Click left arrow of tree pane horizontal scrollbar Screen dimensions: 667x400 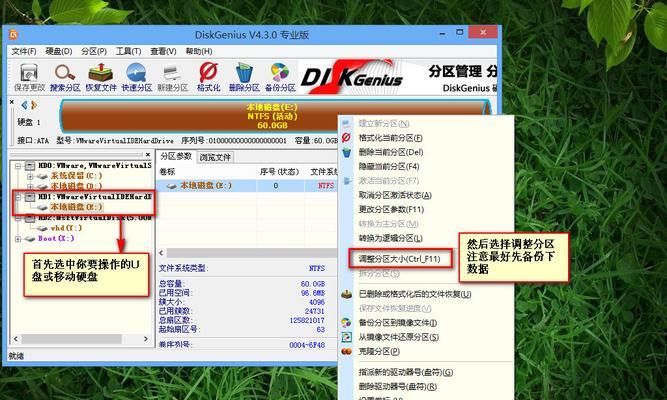click(16, 339)
